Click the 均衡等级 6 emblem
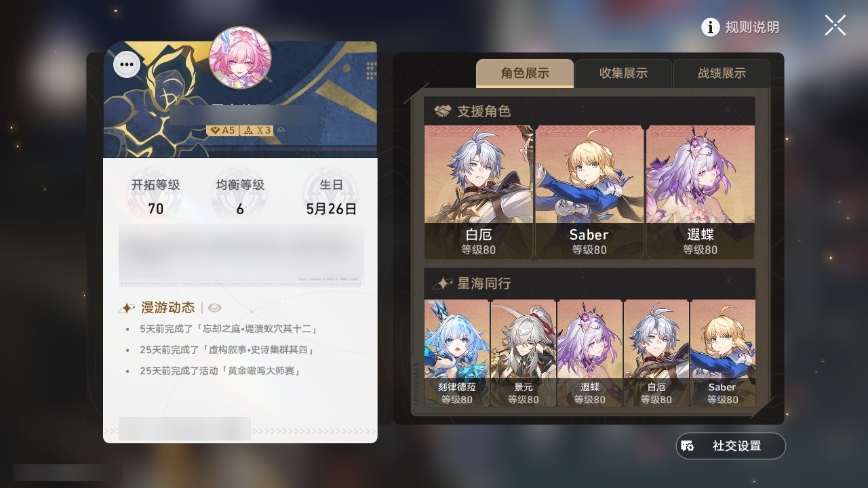This screenshot has height=488, width=868. (240, 197)
